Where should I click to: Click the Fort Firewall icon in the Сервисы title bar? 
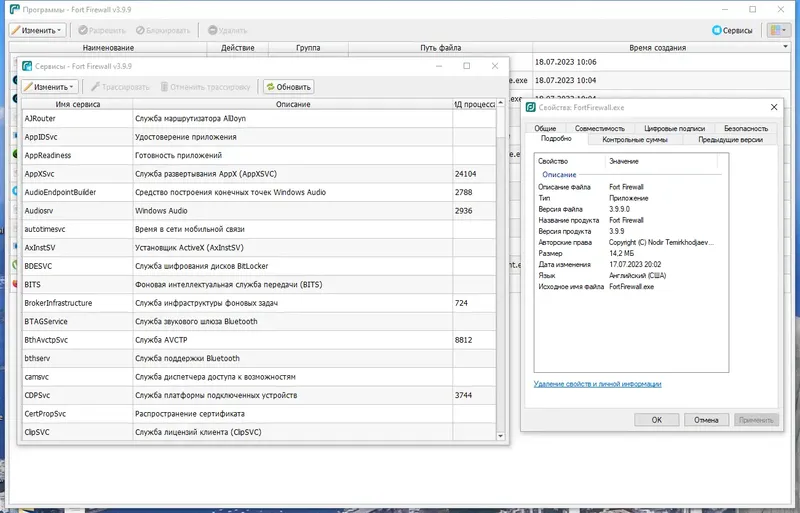coord(27,66)
